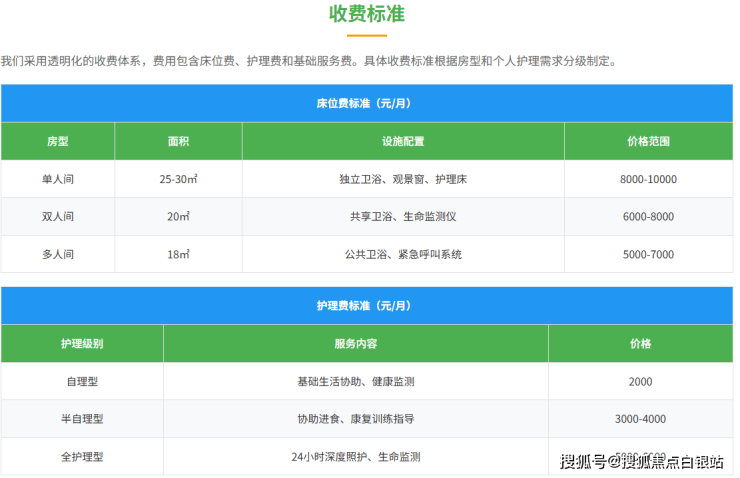Screen dimensions: 740x478
Task: Click the 收费标准 page heading
Action: pos(367,15)
